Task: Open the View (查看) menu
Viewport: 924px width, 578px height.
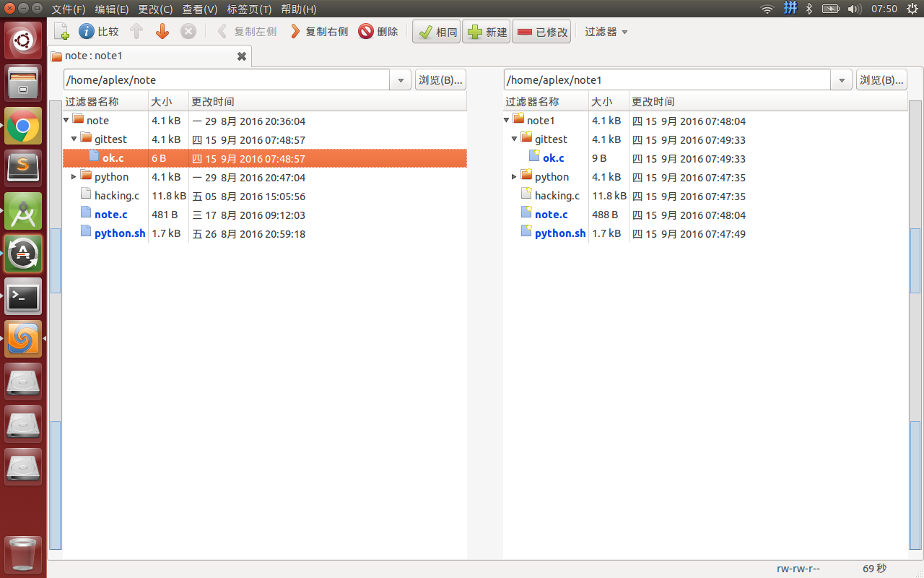Action: 199,9
